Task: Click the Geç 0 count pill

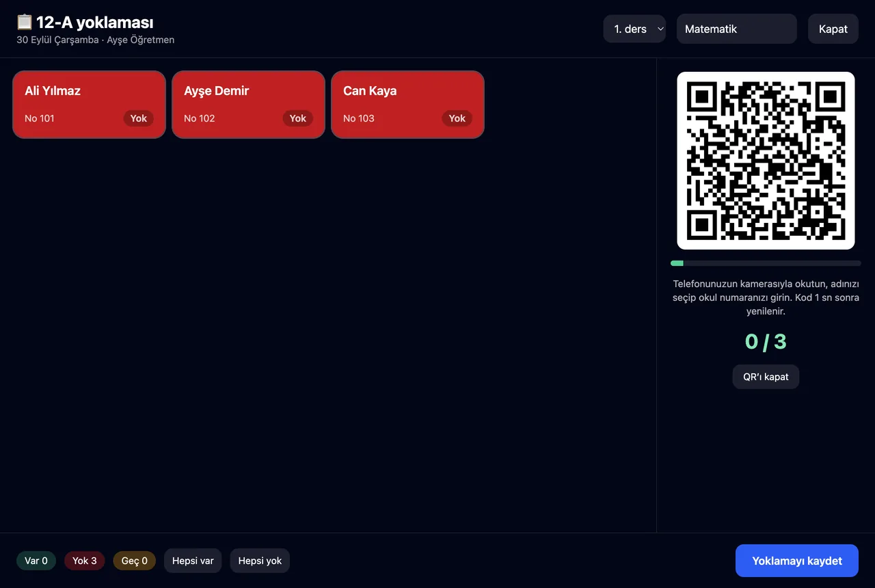Action: point(135,561)
